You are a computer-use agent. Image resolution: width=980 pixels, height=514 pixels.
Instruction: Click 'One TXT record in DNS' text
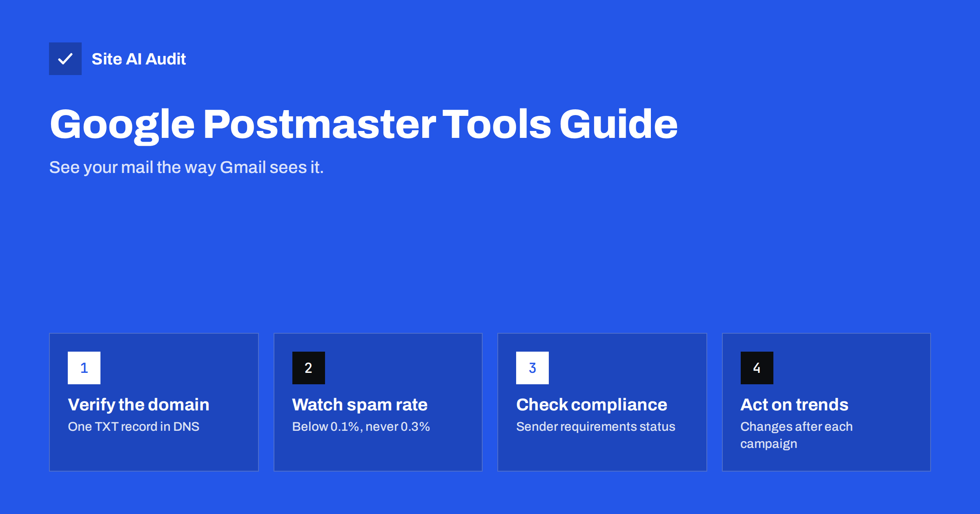(x=134, y=427)
